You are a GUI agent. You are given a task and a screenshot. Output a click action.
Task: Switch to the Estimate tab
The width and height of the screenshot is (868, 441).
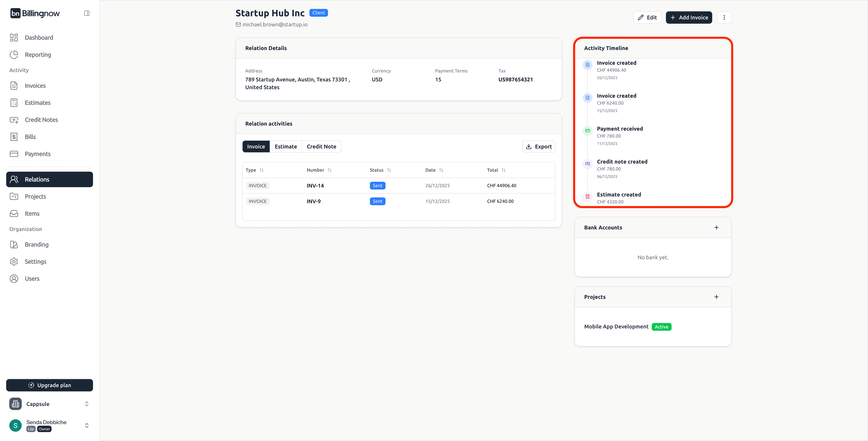(285, 146)
